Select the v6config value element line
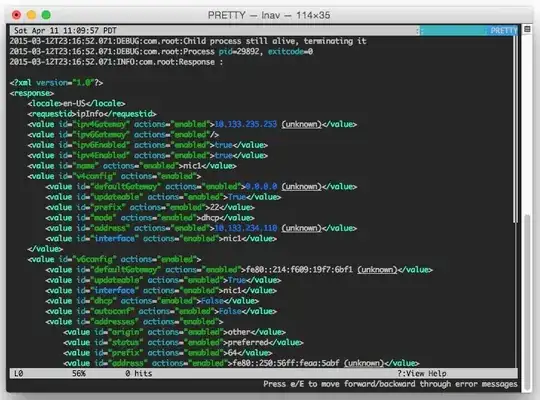 coord(114,259)
